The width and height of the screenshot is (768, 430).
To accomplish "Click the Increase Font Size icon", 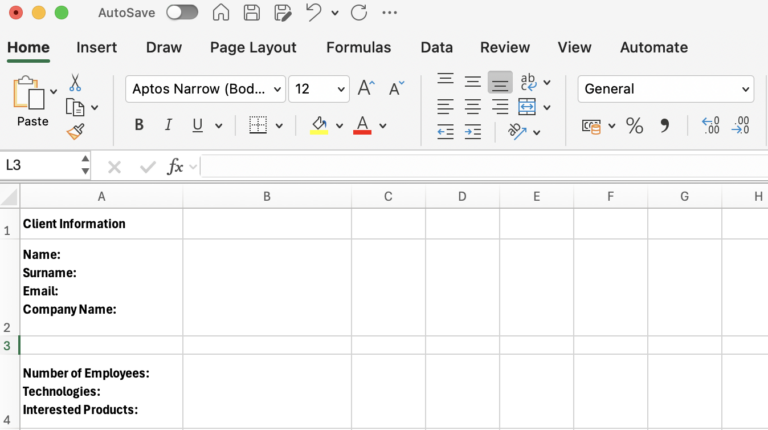I will tap(366, 89).
